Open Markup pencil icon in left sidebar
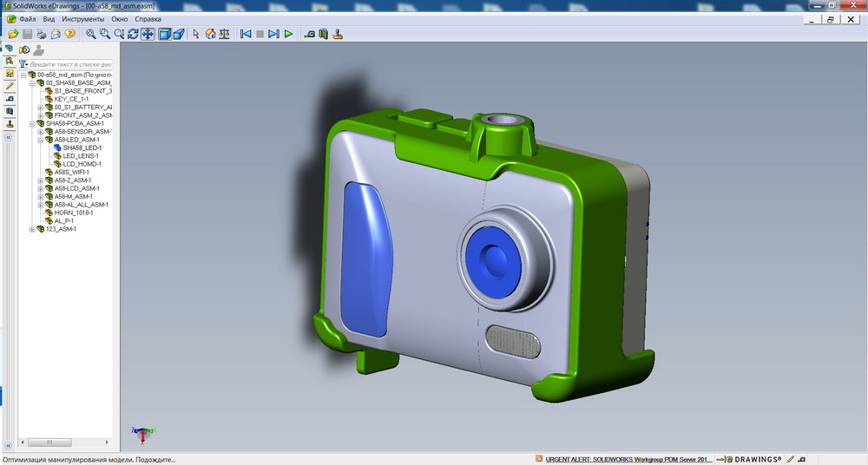Viewport: 868px width, 465px height. click(x=10, y=87)
